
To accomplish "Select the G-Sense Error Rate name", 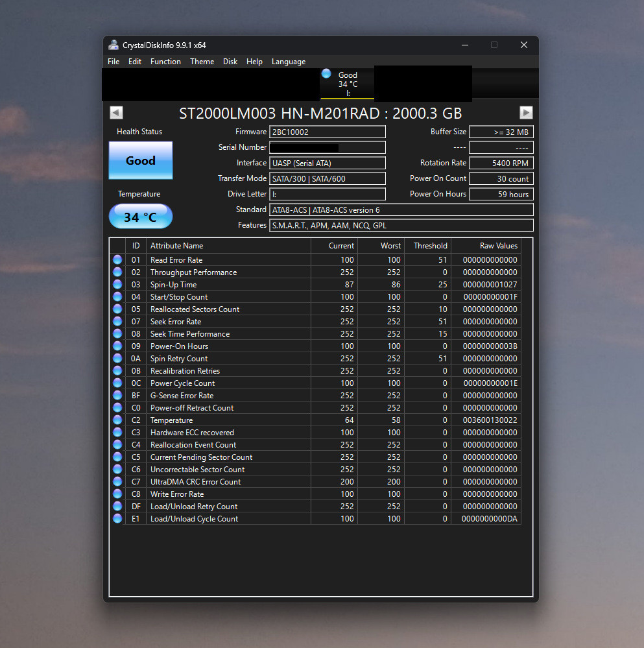I will tap(182, 396).
